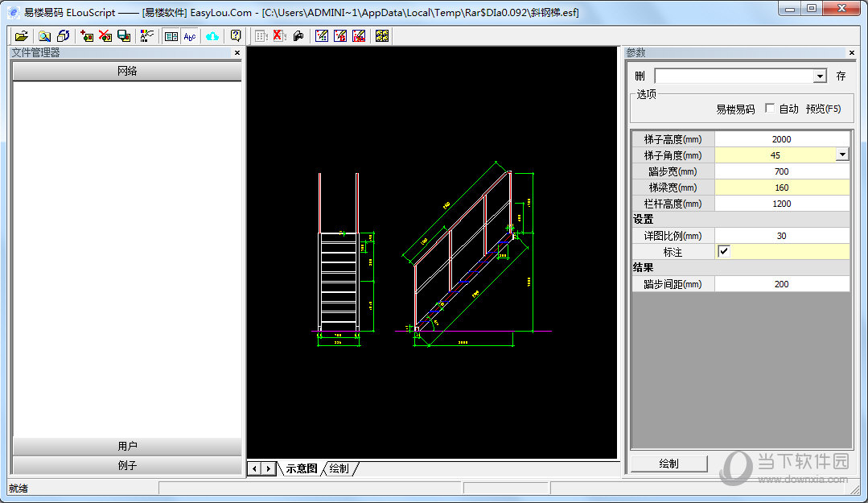Click the application icon in title bar

point(14,12)
